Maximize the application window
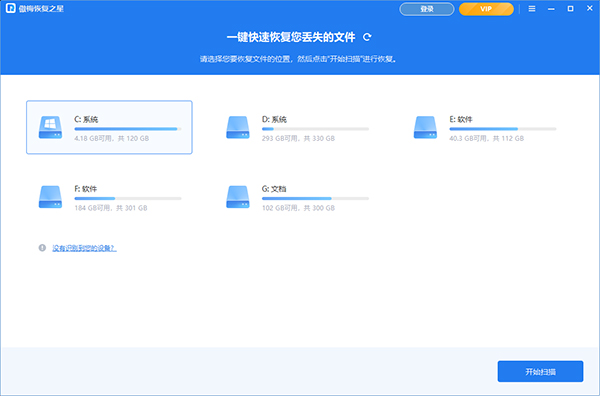The width and height of the screenshot is (600, 396). pos(570,8)
